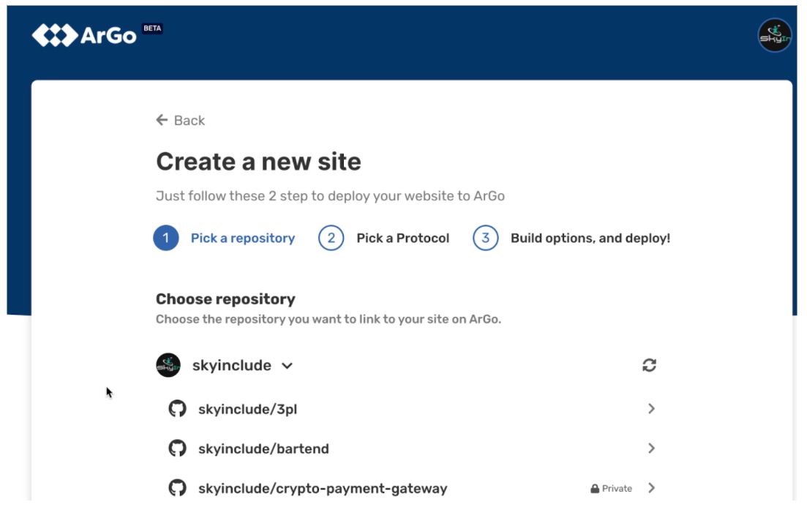This screenshot has height=532, width=807.
Task: Choose the skyinclude/bartend repository
Action: [x=263, y=449]
